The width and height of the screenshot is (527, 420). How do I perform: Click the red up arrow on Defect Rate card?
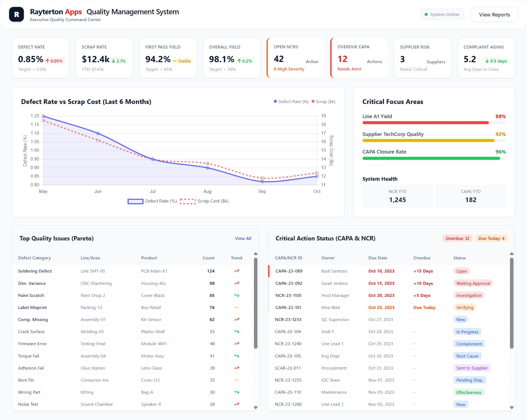click(47, 60)
